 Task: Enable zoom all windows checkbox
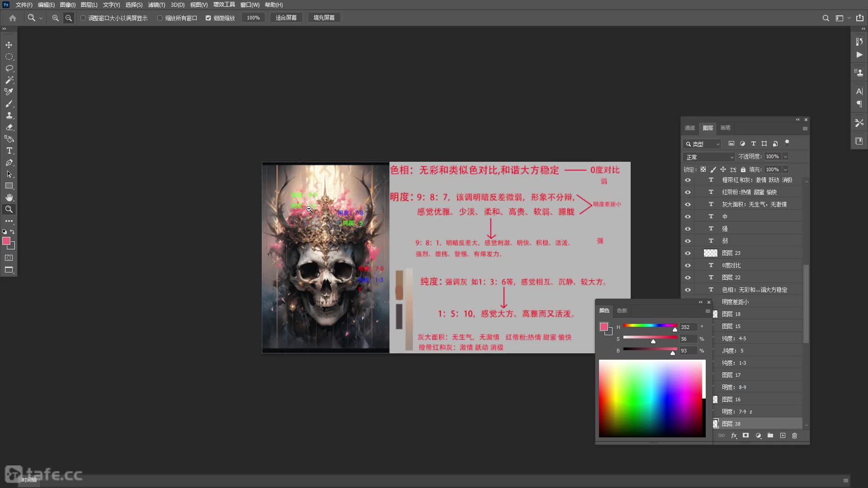[x=160, y=18]
